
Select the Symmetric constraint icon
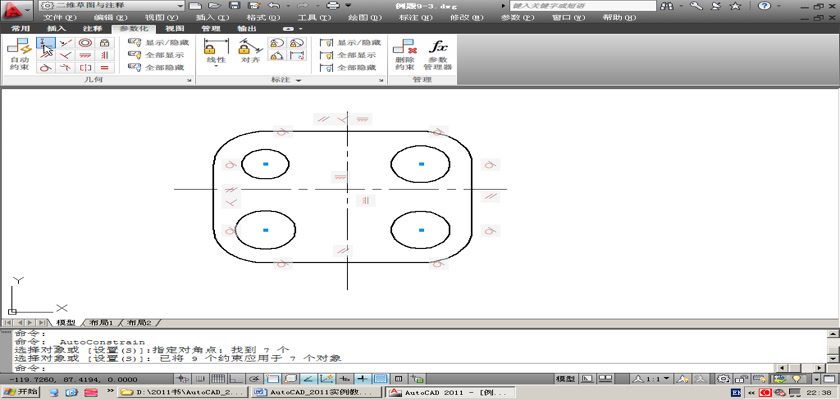point(85,67)
